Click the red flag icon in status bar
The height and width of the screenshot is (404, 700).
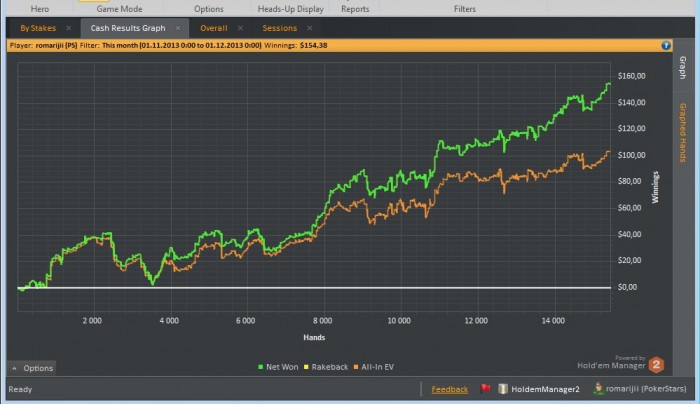(x=485, y=389)
